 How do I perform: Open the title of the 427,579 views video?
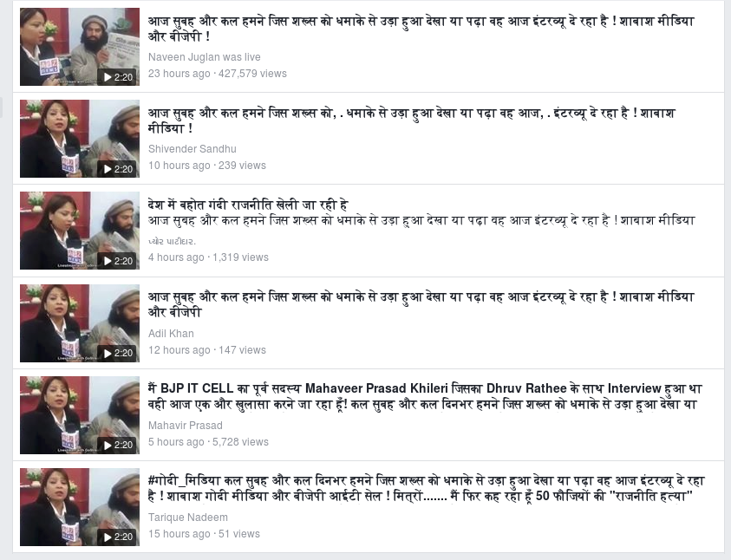(421, 29)
